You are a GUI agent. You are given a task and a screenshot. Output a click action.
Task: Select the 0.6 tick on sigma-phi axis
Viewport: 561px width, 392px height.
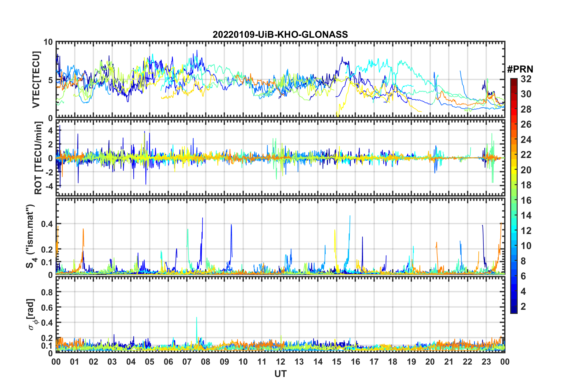[47, 307]
